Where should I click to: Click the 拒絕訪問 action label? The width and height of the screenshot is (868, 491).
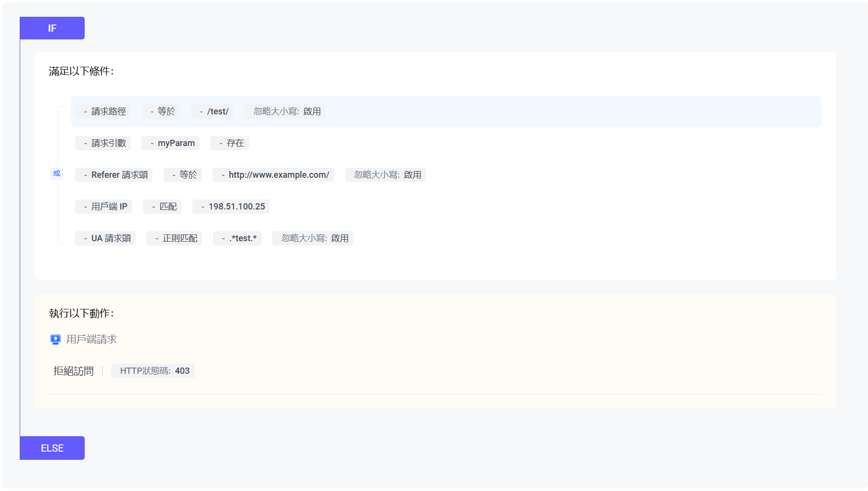74,371
